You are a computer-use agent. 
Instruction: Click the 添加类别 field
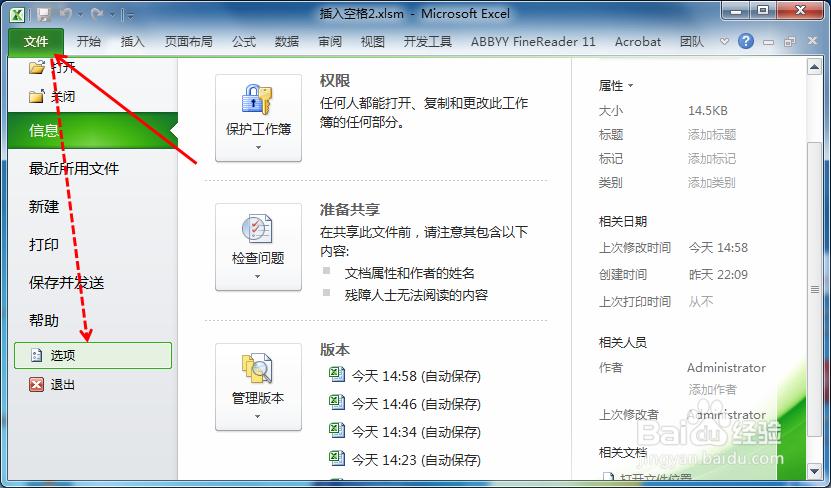click(712, 183)
